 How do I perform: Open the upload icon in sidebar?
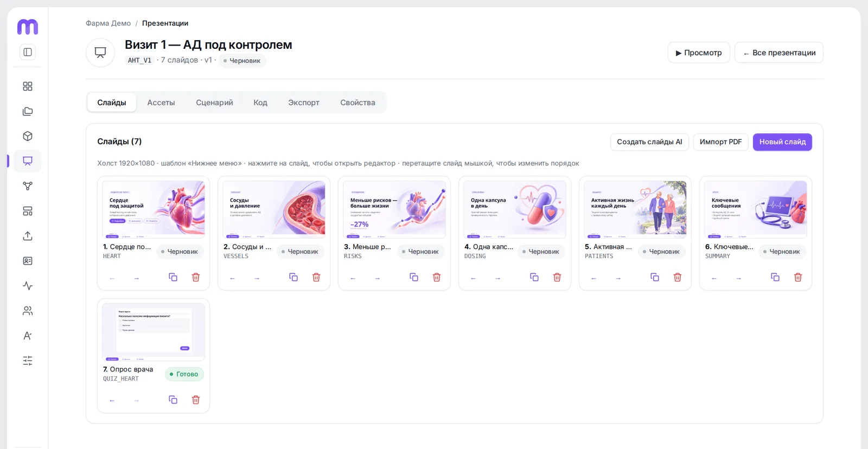tap(28, 236)
